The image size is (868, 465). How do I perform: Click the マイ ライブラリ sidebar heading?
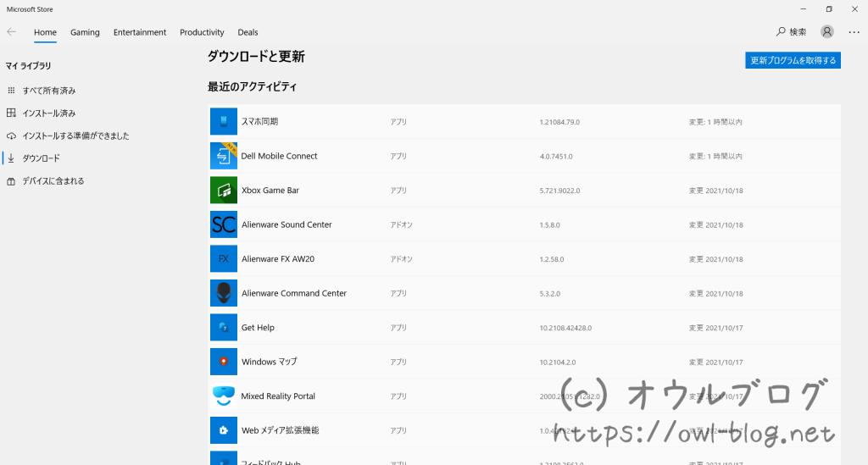pyautogui.click(x=28, y=66)
